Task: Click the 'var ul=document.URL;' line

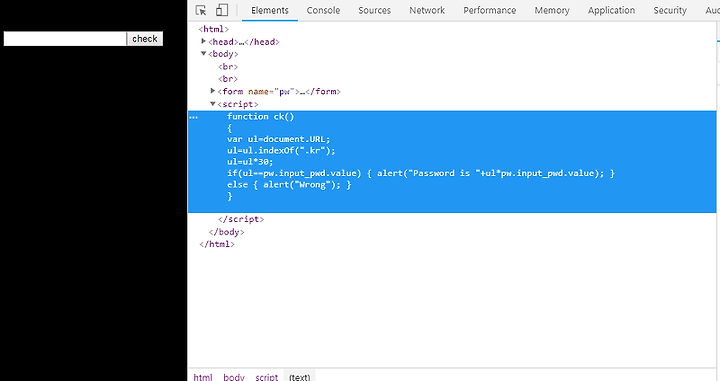Action: coord(278,139)
